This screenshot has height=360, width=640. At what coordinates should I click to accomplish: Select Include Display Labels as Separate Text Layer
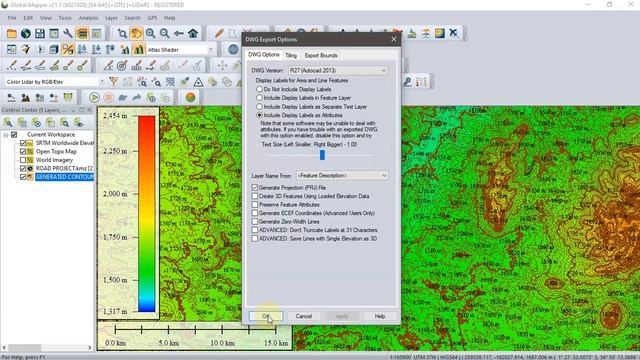click(259, 107)
